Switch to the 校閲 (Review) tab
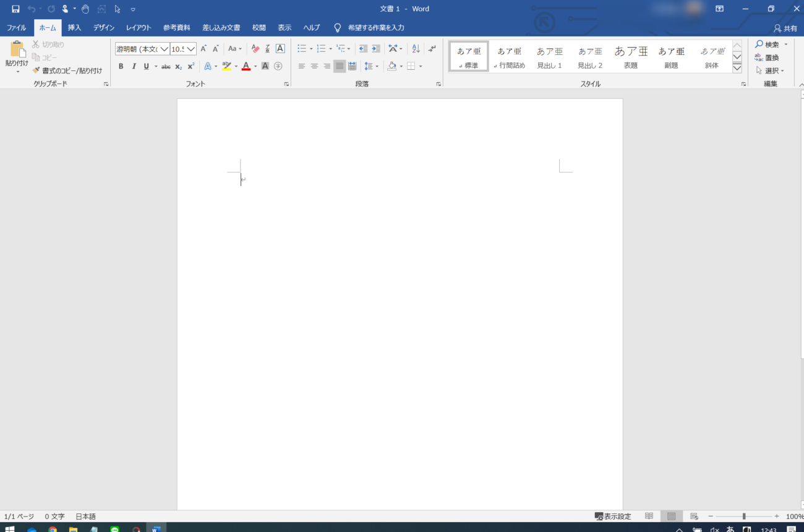This screenshot has height=532, width=804. coord(259,28)
